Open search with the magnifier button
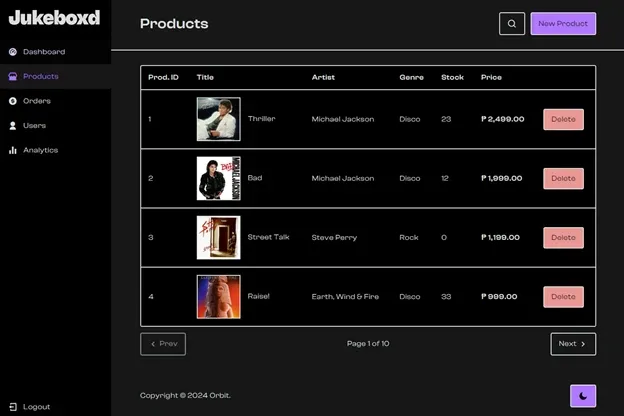Viewport: 624px width, 416px height. click(512, 24)
